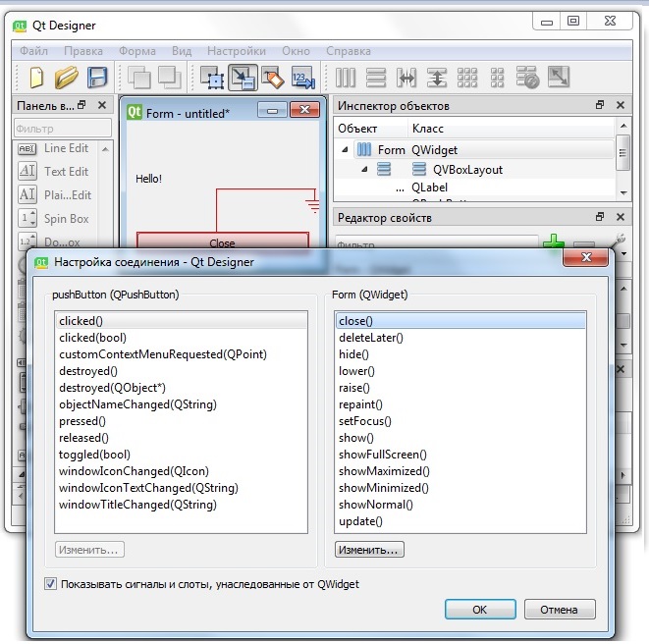Close the connection settings dialog

tap(586, 257)
